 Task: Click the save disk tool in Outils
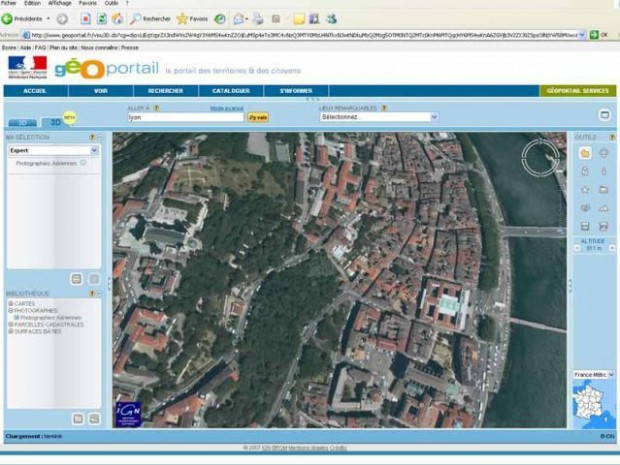[585, 226]
